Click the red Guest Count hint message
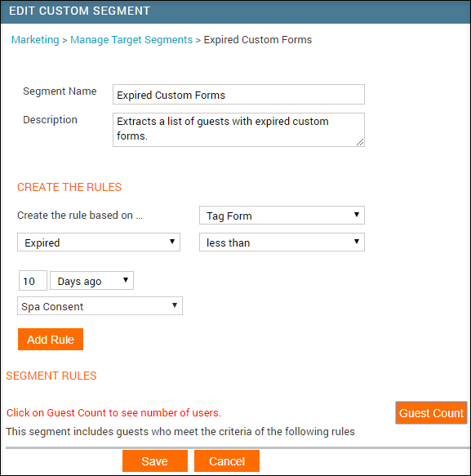Screen dimensions: 471x476 (113, 413)
